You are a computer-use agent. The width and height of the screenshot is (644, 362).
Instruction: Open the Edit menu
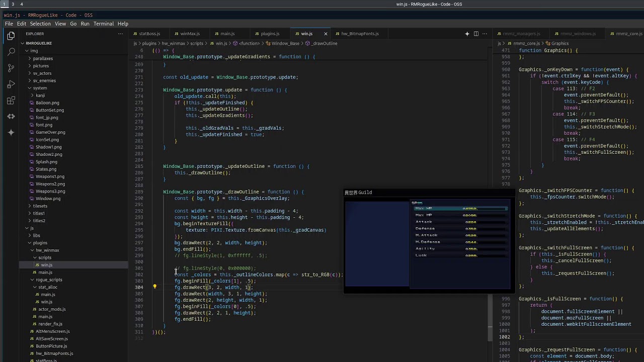[22, 24]
